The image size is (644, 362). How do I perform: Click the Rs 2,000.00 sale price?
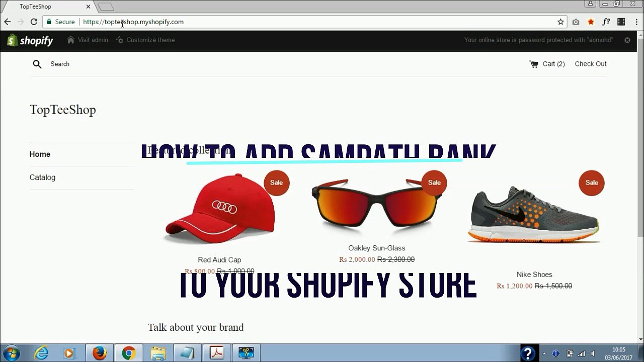click(357, 260)
